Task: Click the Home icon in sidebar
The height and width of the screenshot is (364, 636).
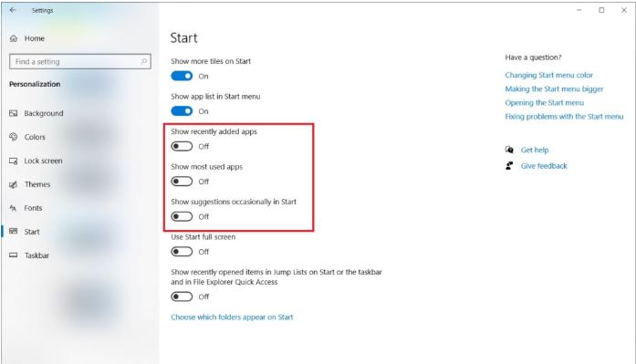Action: point(14,38)
